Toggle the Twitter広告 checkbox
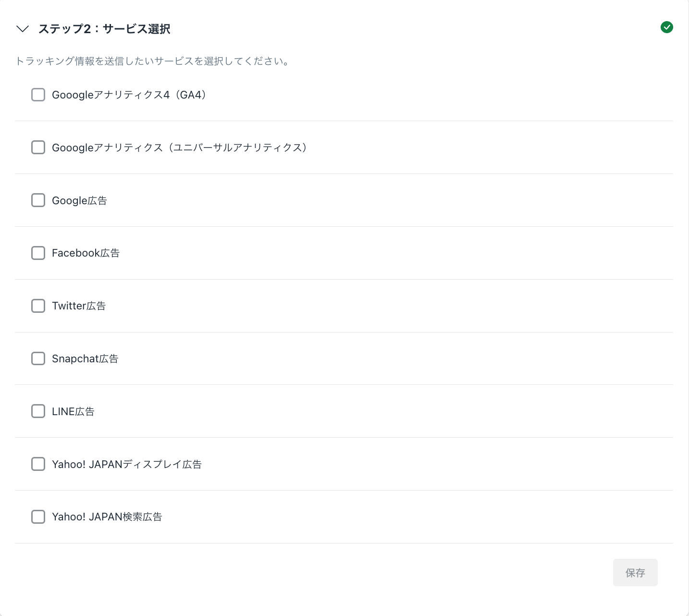The image size is (689, 616). coord(38,306)
